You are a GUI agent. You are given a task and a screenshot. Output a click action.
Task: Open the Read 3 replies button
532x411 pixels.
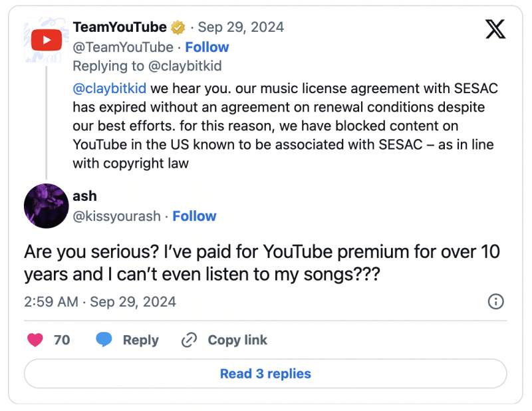[x=265, y=374]
